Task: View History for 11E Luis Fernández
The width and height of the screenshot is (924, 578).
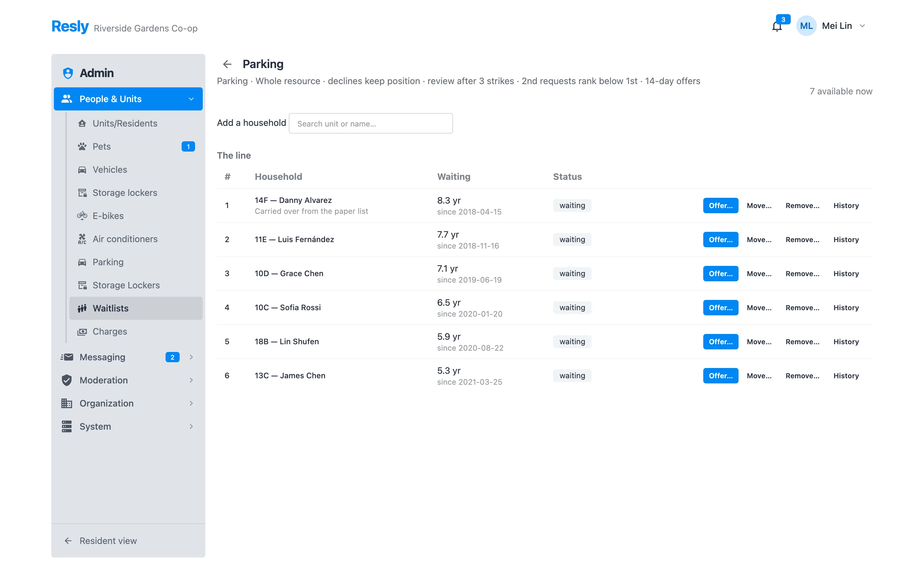Action: point(846,240)
